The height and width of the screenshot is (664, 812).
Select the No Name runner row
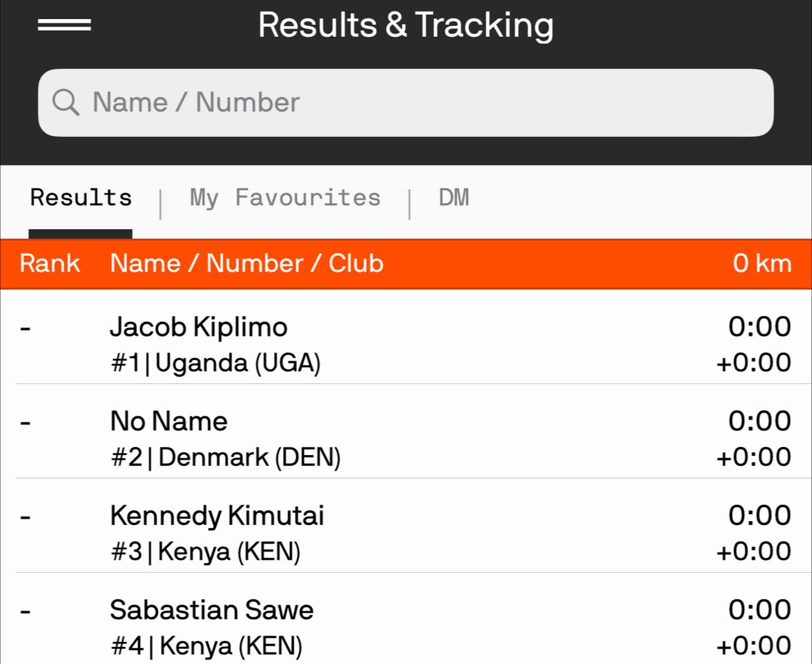click(x=169, y=422)
